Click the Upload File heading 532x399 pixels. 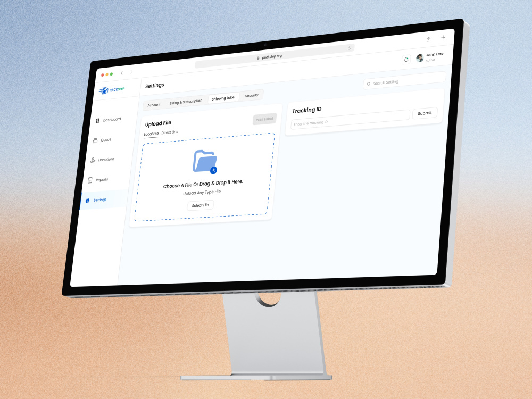click(158, 123)
